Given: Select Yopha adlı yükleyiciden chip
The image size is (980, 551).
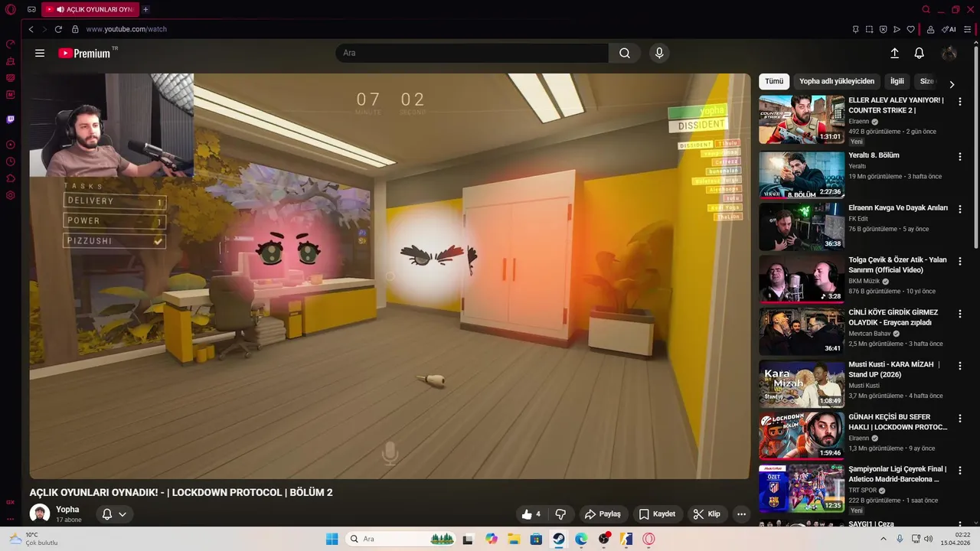Looking at the screenshot, I should click(837, 81).
